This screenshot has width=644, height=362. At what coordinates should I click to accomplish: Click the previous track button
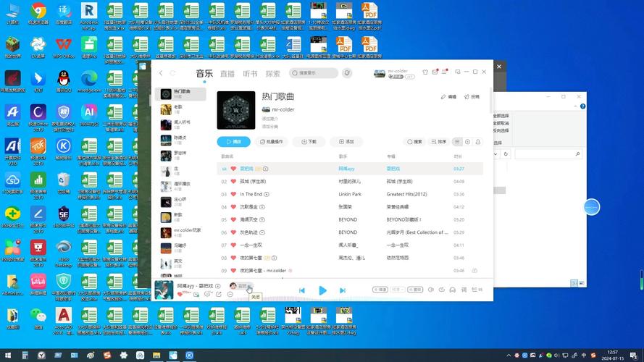302,290
